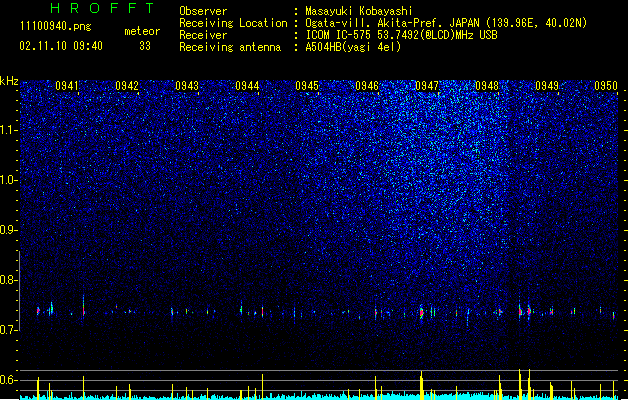Click the 0.9 kHz axis label
The width and height of the screenshot is (629, 400).
coord(9,230)
